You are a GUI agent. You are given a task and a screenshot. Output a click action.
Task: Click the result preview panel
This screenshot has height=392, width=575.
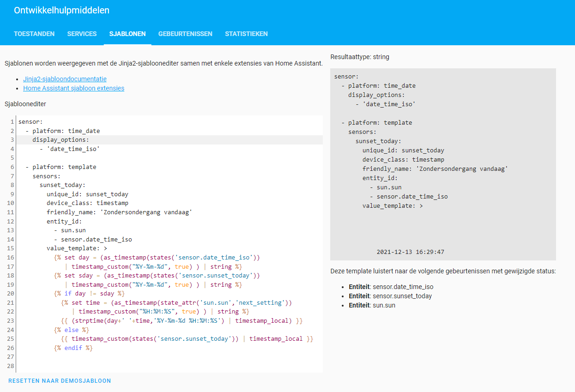point(443,162)
